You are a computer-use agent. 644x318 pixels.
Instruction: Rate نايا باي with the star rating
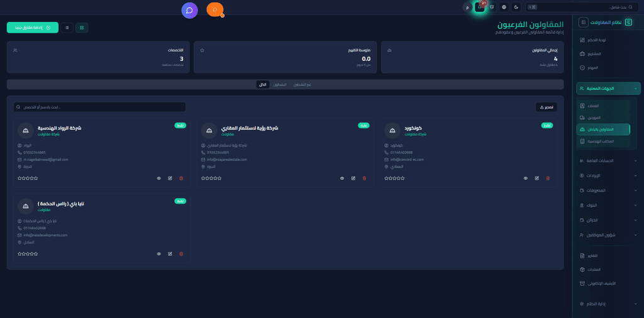pos(28,254)
